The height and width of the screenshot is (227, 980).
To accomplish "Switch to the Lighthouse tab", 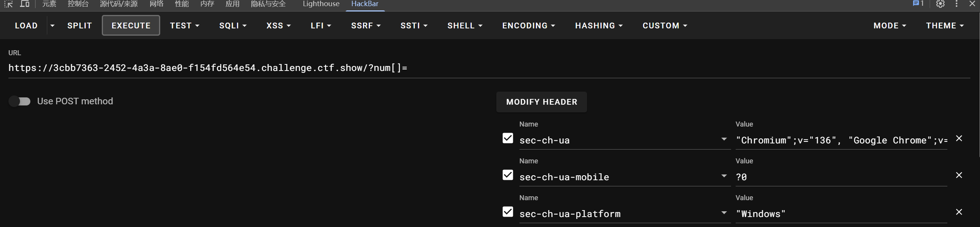I will 321,4.
